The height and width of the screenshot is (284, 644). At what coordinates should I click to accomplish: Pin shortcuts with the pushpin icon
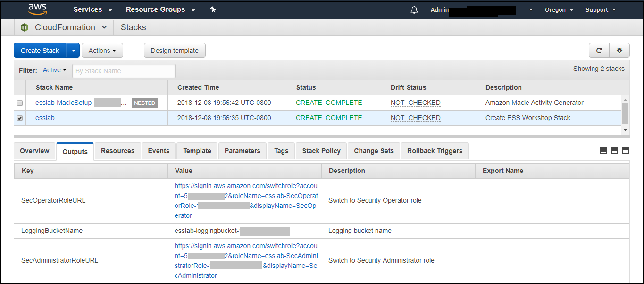213,9
